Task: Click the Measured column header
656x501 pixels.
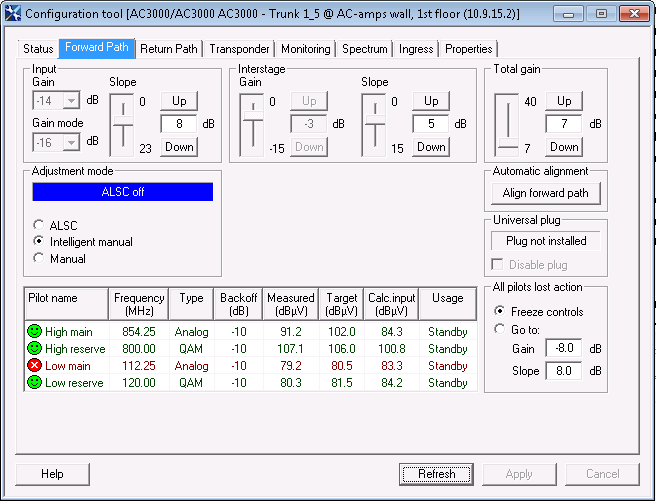Action: click(291, 304)
